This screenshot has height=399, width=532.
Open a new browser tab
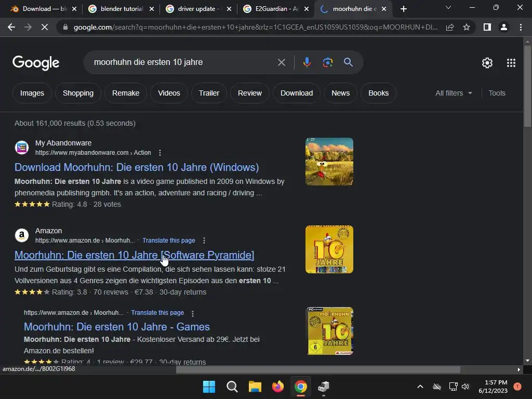tap(403, 9)
